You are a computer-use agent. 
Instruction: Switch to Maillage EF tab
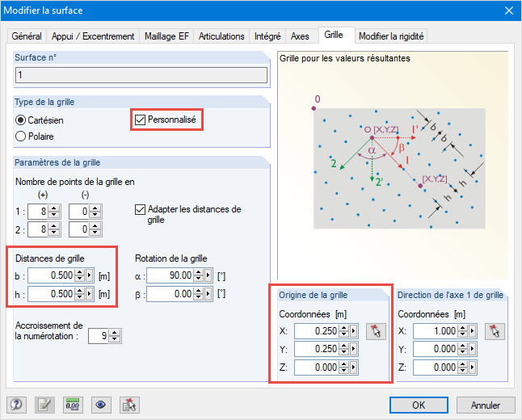pos(166,36)
